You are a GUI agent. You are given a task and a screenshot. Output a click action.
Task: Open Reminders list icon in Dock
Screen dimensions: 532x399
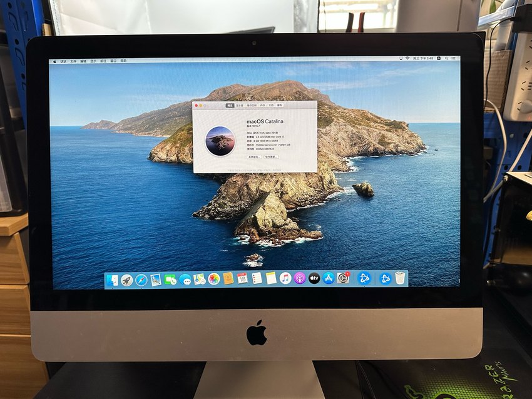(257, 278)
